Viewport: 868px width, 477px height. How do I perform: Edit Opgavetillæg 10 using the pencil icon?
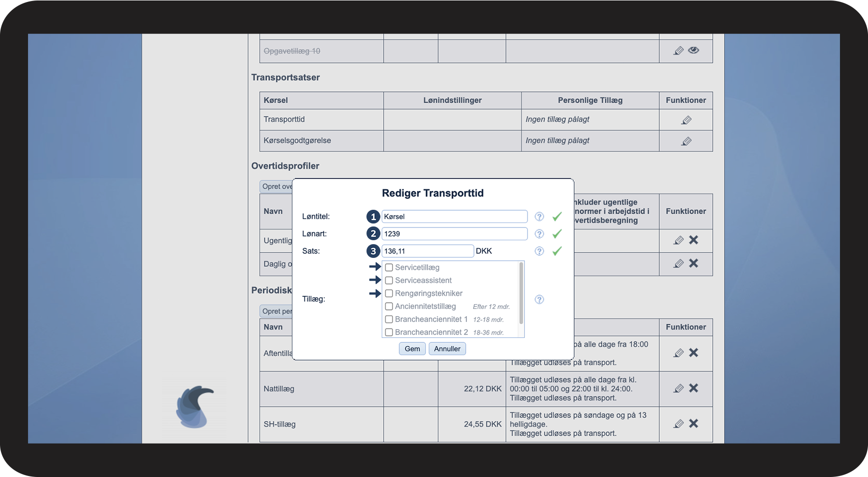pyautogui.click(x=678, y=51)
